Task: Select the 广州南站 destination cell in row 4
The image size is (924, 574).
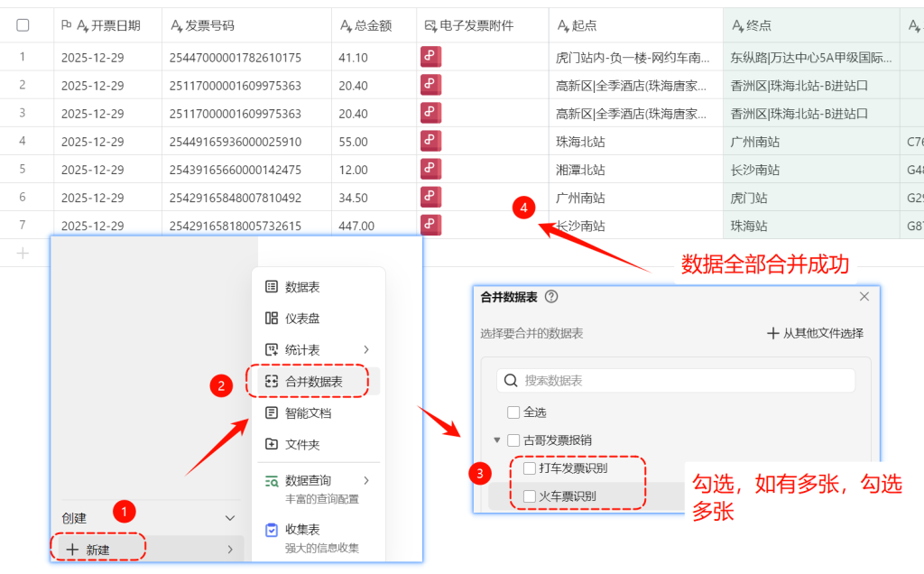Action: pos(811,142)
